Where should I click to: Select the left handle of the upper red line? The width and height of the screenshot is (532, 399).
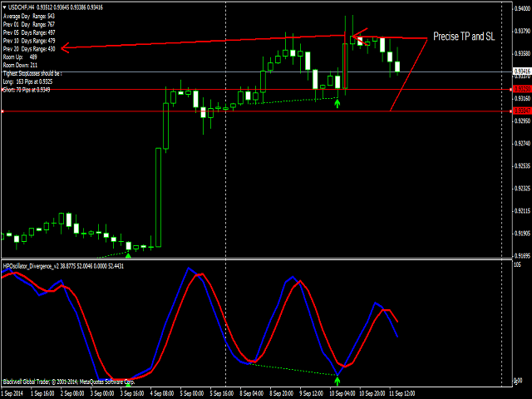pyautogui.click(x=2, y=90)
